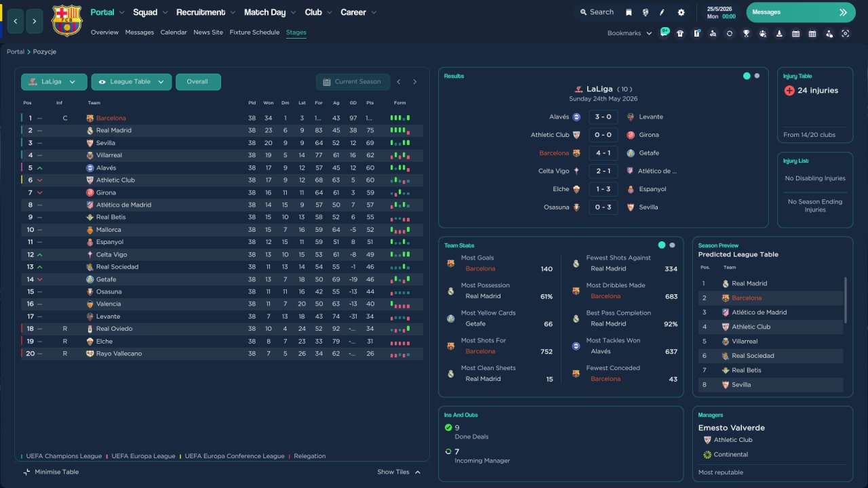Image resolution: width=868 pixels, height=488 pixels.
Task: Select the Stages tab
Action: click(x=296, y=33)
